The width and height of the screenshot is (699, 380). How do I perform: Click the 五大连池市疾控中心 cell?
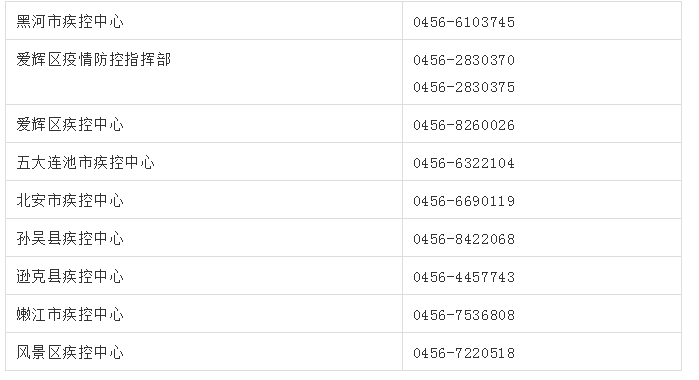point(204,162)
